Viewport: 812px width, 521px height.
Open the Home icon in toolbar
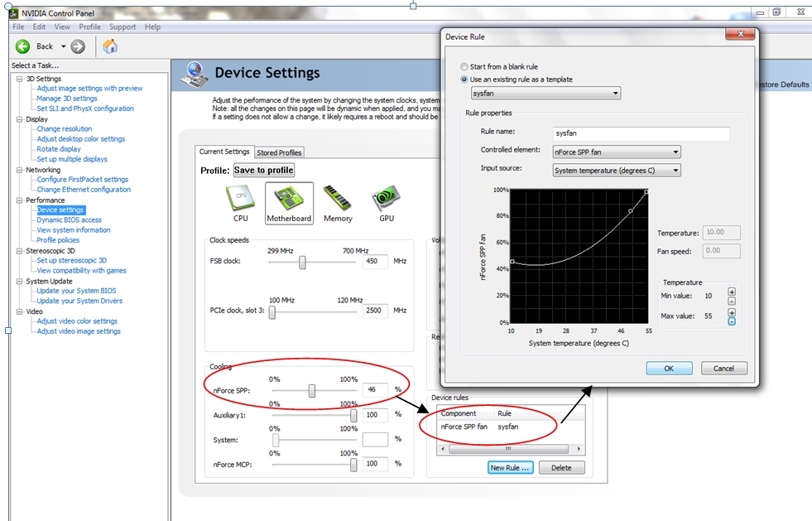pos(110,46)
